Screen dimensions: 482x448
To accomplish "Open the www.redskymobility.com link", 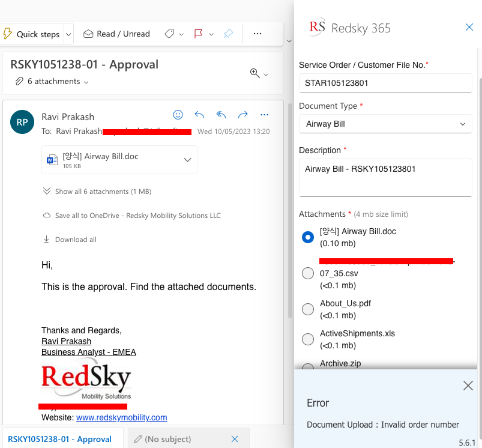I will (121, 417).
